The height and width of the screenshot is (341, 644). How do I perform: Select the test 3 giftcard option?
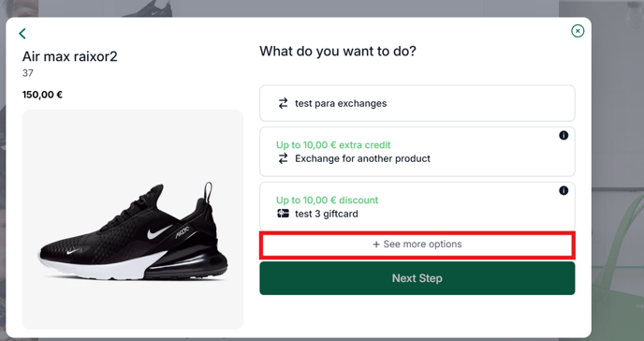tap(417, 207)
